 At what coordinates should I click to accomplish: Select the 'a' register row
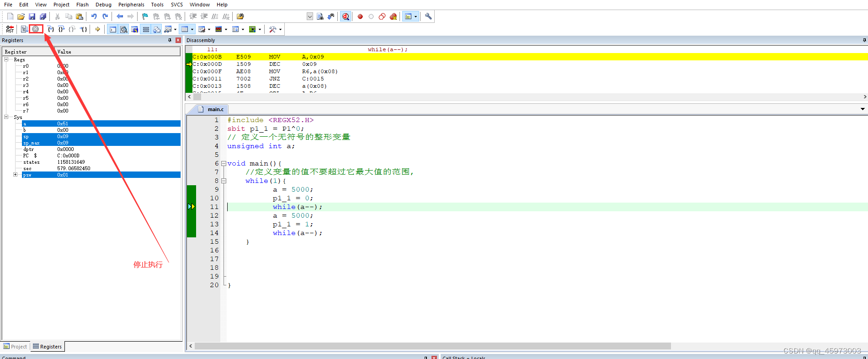[101, 123]
